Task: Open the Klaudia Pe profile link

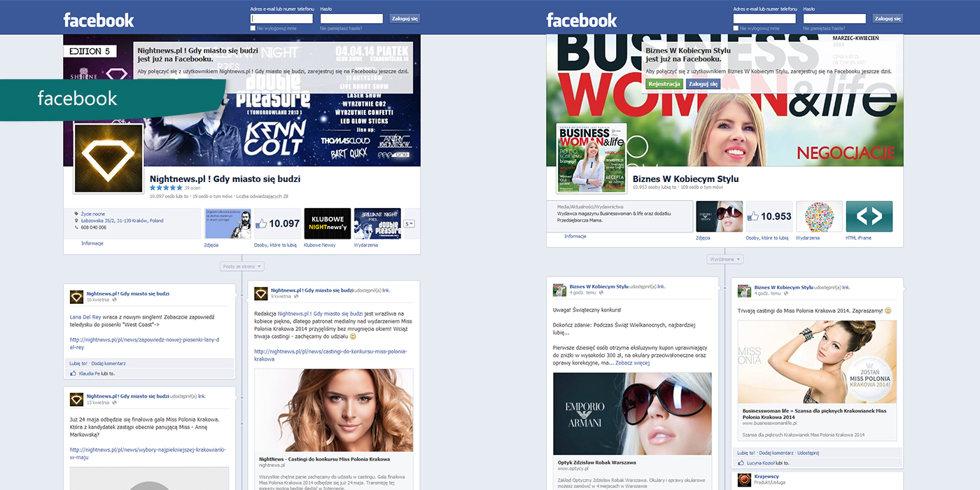Action: [x=90, y=374]
